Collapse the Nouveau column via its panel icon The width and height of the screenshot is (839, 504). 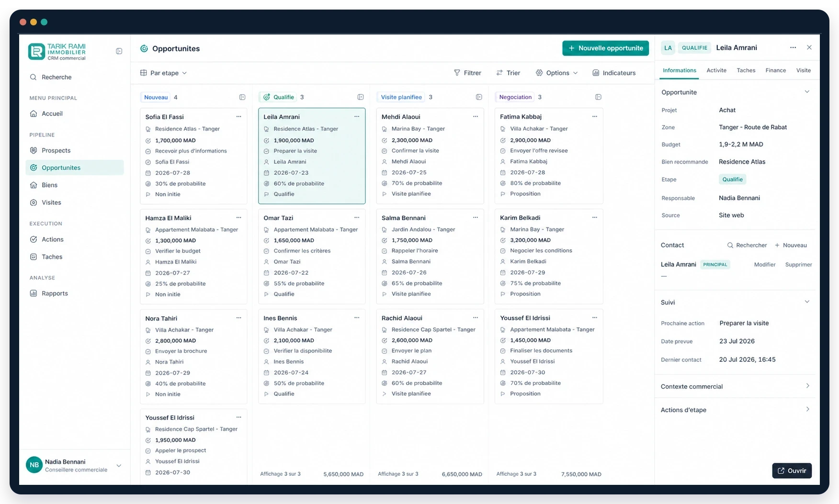tap(242, 97)
